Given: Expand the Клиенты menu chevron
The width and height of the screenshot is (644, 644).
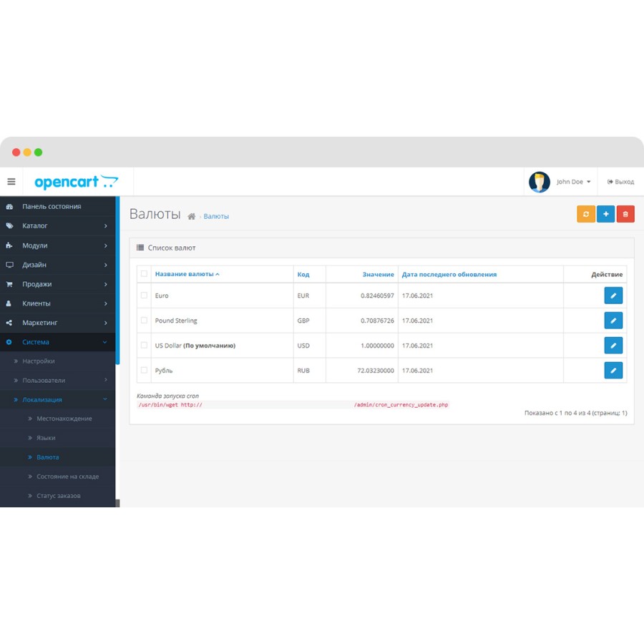Looking at the screenshot, I should point(106,303).
